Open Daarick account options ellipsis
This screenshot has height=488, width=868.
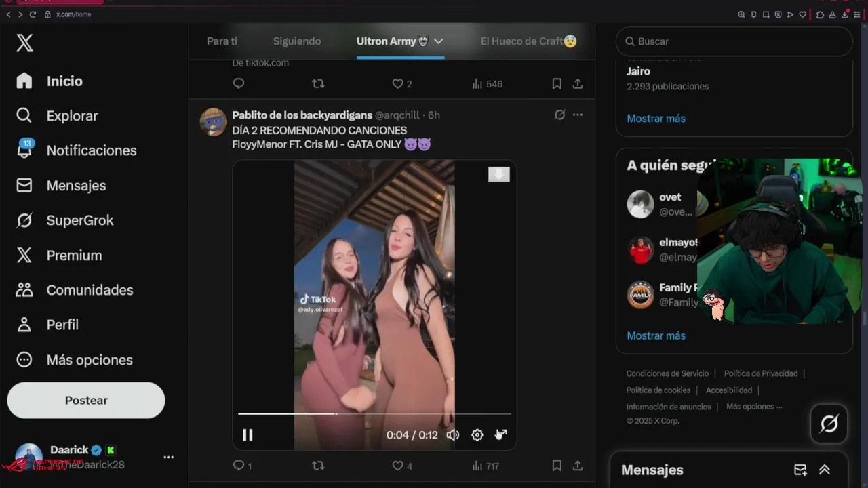(169, 457)
